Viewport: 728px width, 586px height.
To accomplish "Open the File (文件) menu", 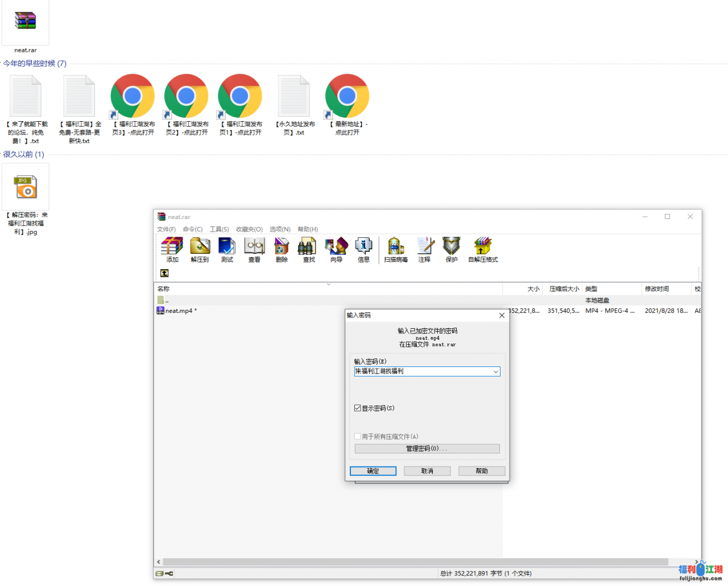I will tap(166, 229).
